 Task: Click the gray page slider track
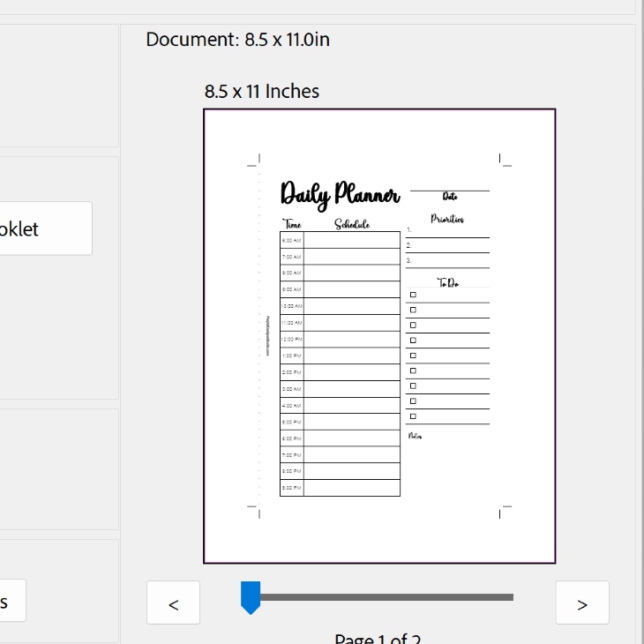(386, 597)
